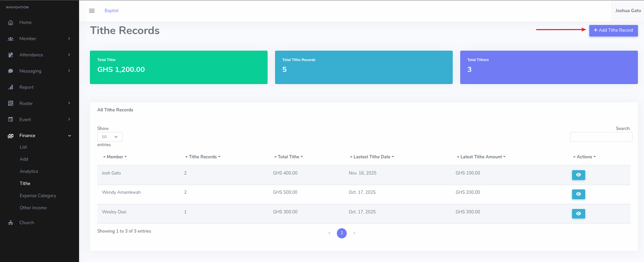Click the hamburger menu icon
This screenshot has width=644, height=262.
click(92, 11)
